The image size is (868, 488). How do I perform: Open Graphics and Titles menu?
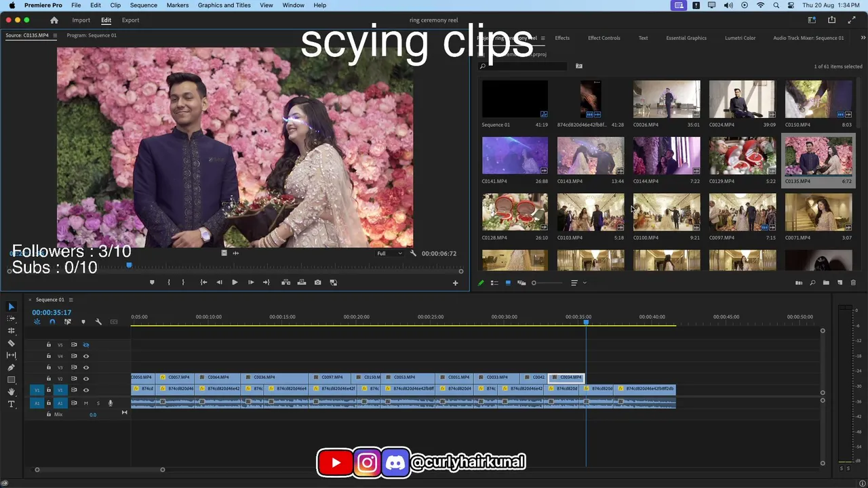pyautogui.click(x=224, y=5)
